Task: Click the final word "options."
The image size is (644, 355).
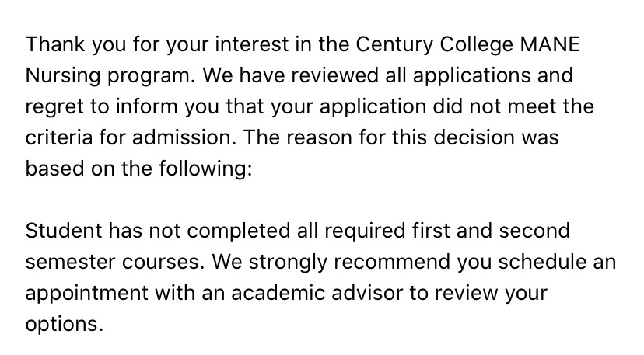Action: (65, 325)
